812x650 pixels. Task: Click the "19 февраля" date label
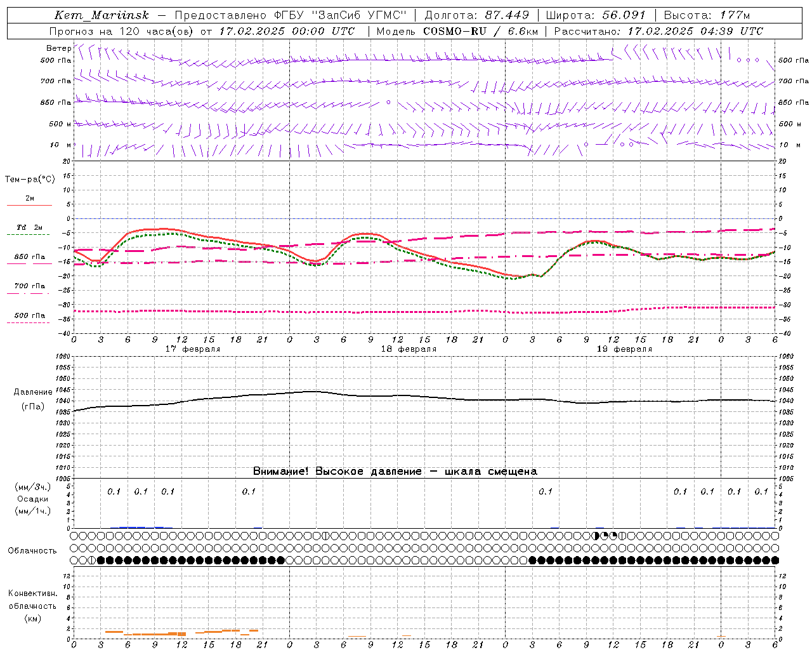(x=624, y=349)
